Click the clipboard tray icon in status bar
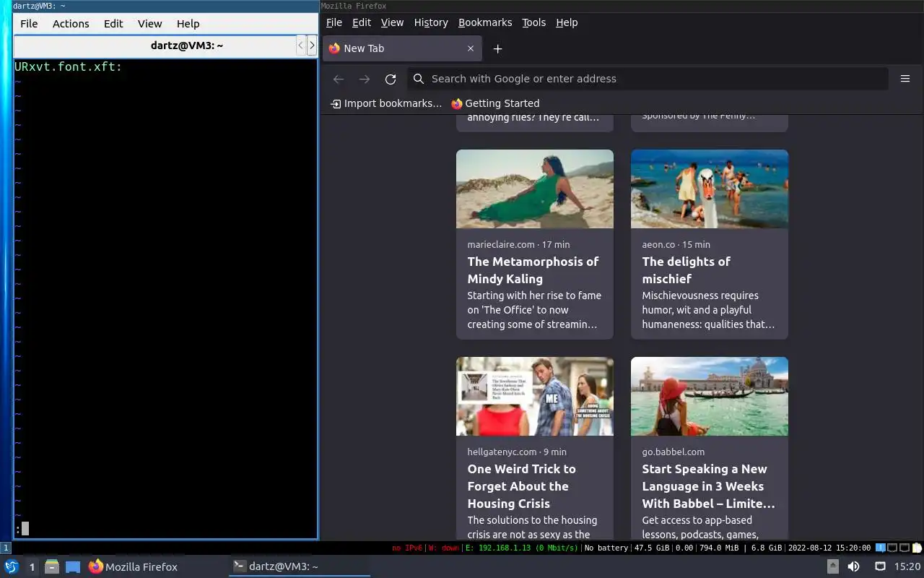Image resolution: width=924 pixels, height=578 pixels. point(918,548)
